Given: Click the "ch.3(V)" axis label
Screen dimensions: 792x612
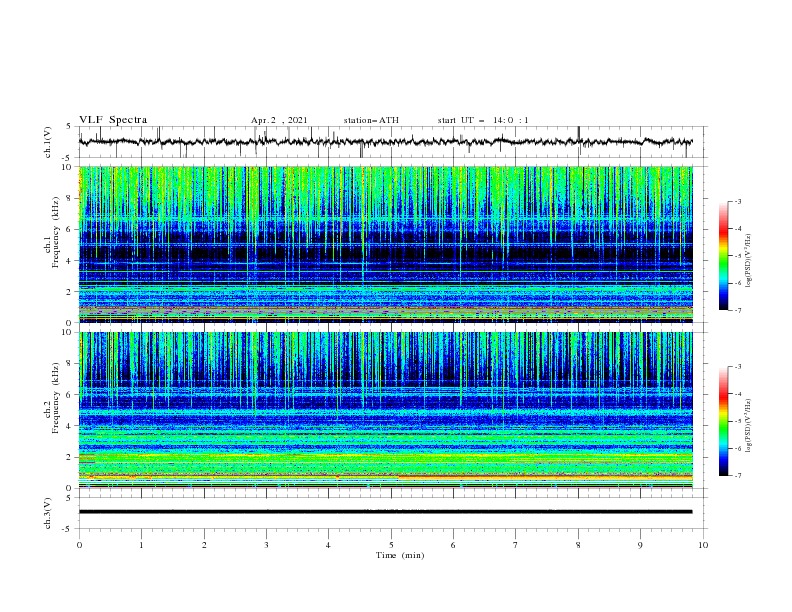Looking at the screenshot, I should click(48, 513).
